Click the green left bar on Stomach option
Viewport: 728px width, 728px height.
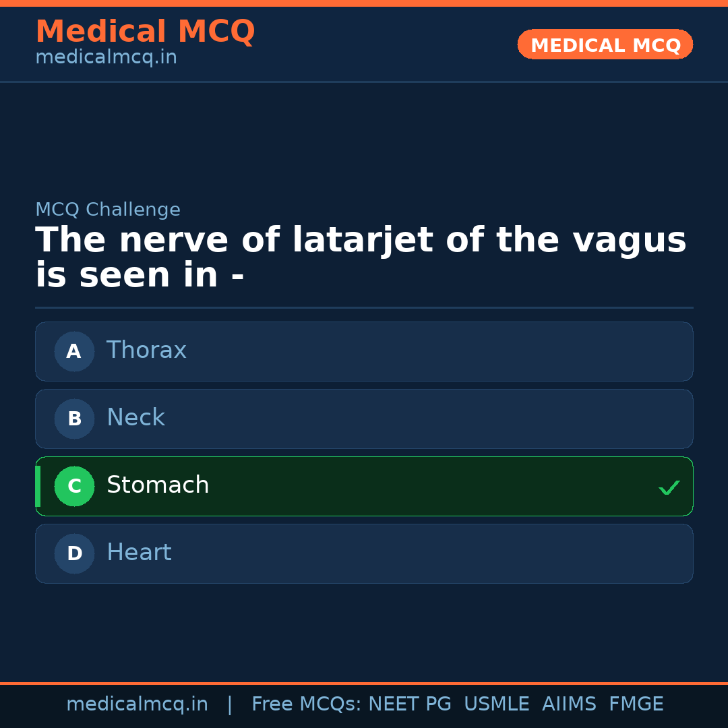click(37, 486)
